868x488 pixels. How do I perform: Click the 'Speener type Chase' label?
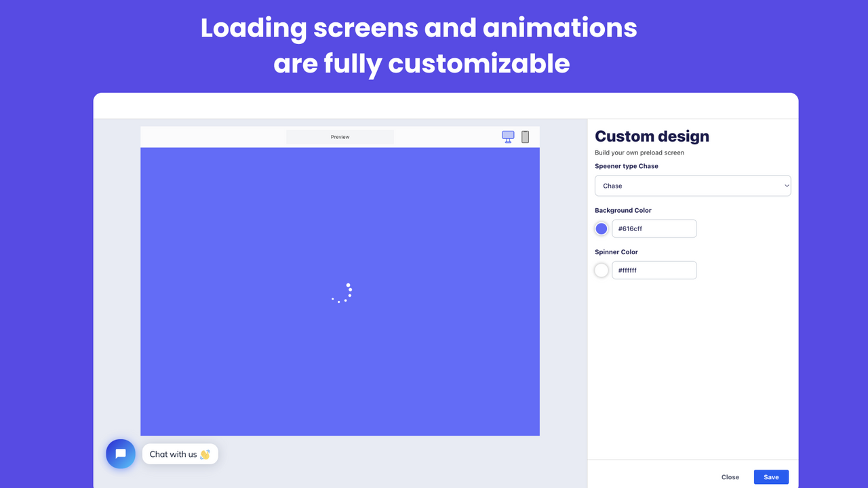627,166
